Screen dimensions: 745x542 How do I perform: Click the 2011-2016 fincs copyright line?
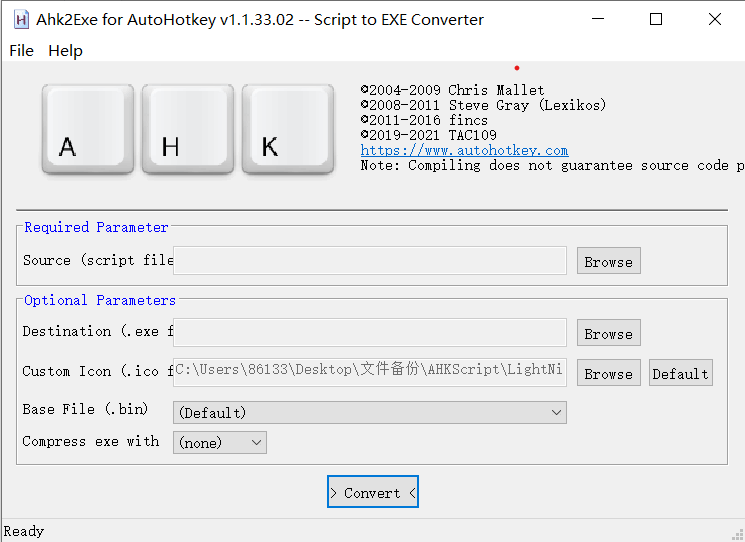point(424,120)
